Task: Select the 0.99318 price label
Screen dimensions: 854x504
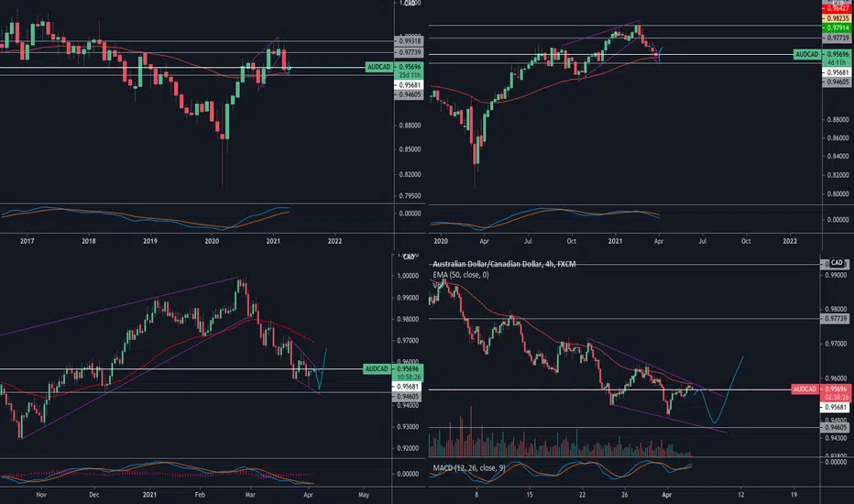Action: 409,41
